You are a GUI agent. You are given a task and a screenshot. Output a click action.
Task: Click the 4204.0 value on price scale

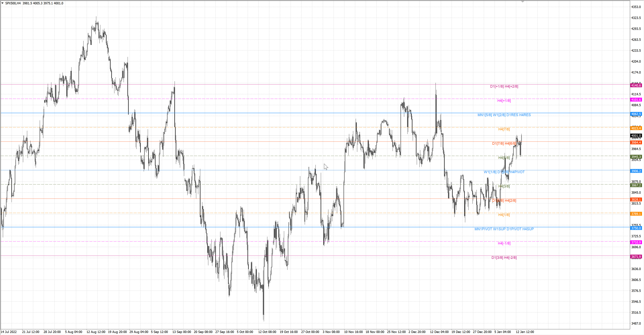(636, 62)
